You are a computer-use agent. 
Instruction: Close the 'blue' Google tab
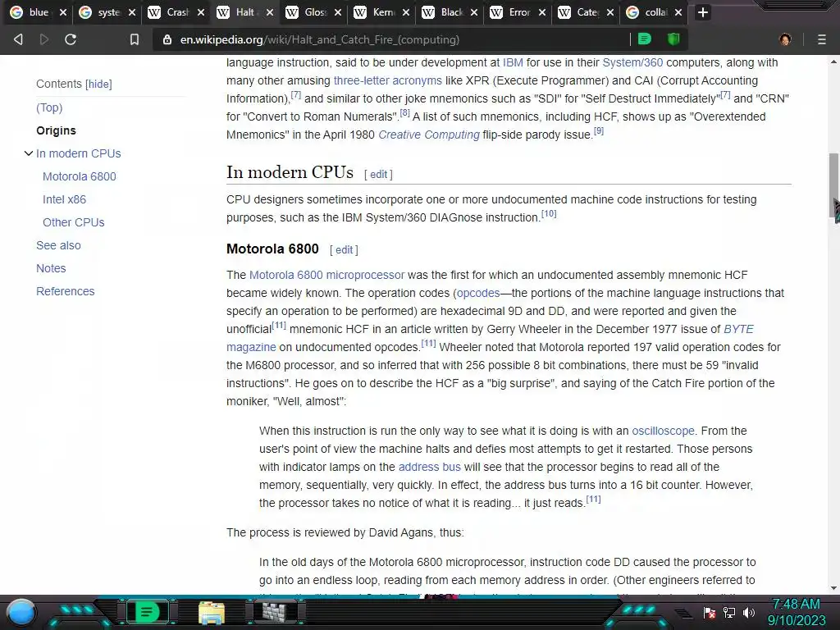(x=63, y=12)
